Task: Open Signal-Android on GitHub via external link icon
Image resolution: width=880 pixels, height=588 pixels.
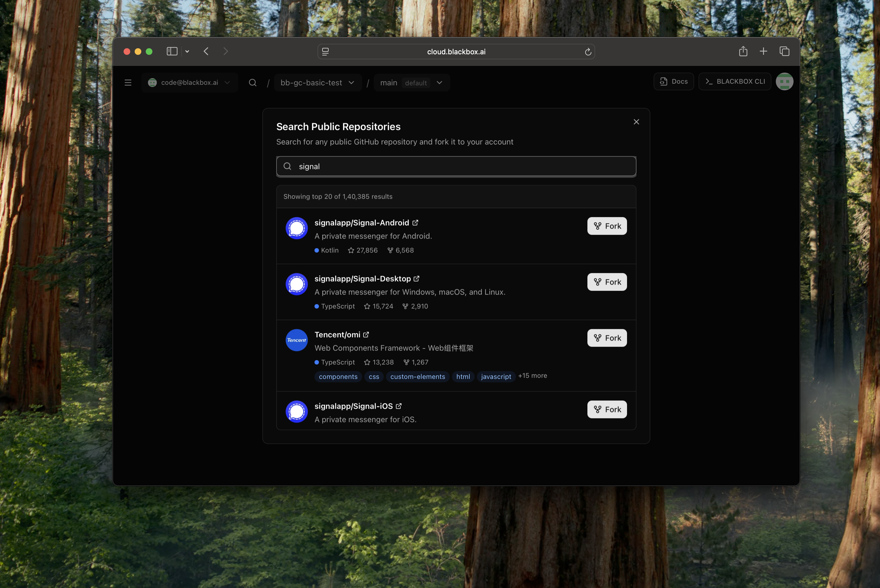Action: (x=415, y=223)
